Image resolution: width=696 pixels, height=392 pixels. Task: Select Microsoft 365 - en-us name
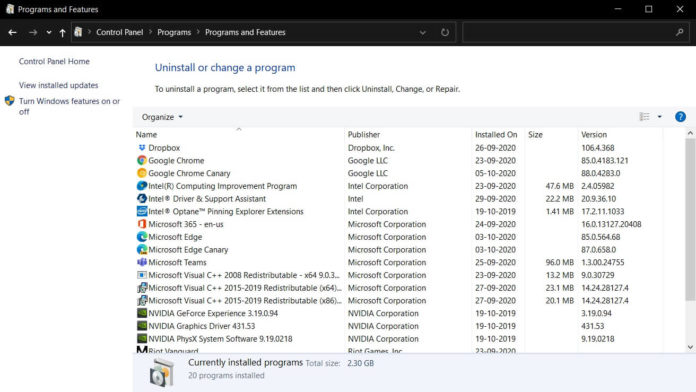(186, 224)
